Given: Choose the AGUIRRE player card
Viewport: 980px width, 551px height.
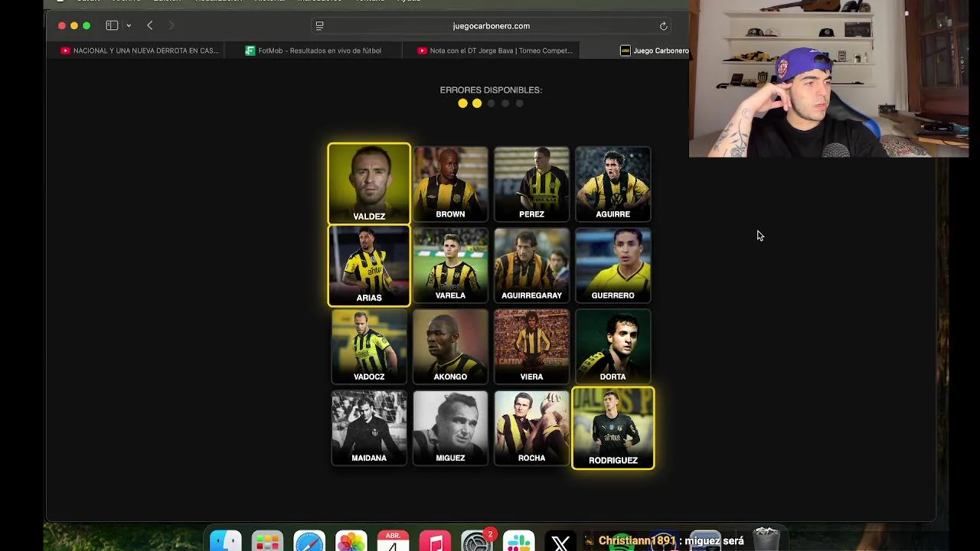Looking at the screenshot, I should pos(612,184).
